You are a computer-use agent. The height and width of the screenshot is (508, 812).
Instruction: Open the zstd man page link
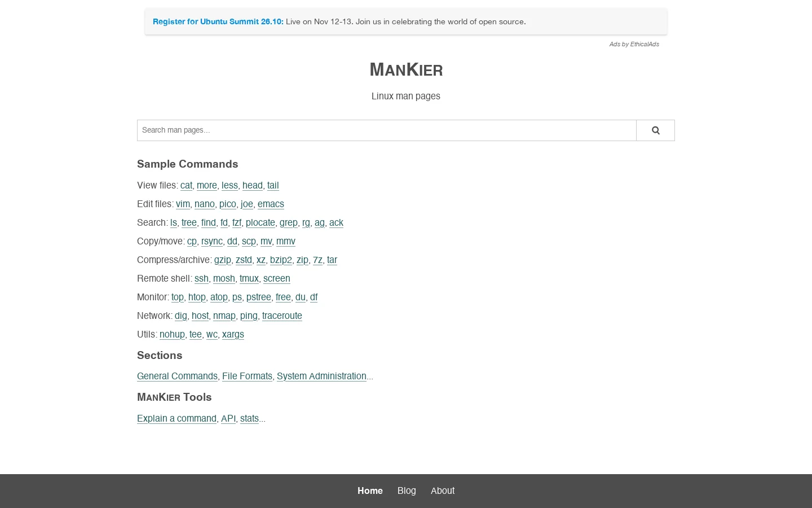[x=244, y=260]
